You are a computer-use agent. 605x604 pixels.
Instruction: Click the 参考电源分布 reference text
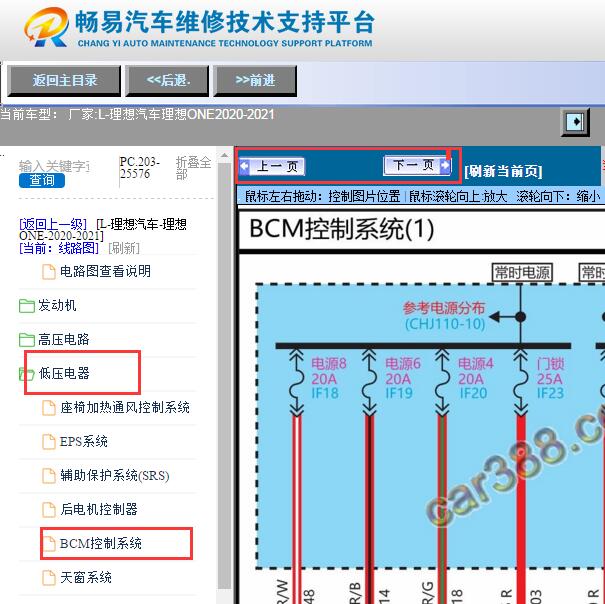[x=444, y=308]
